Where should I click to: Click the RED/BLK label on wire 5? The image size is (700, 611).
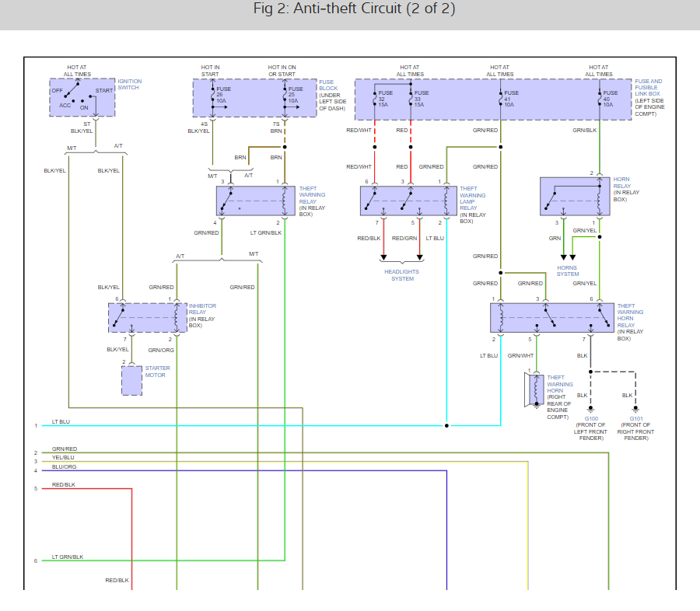64,485
